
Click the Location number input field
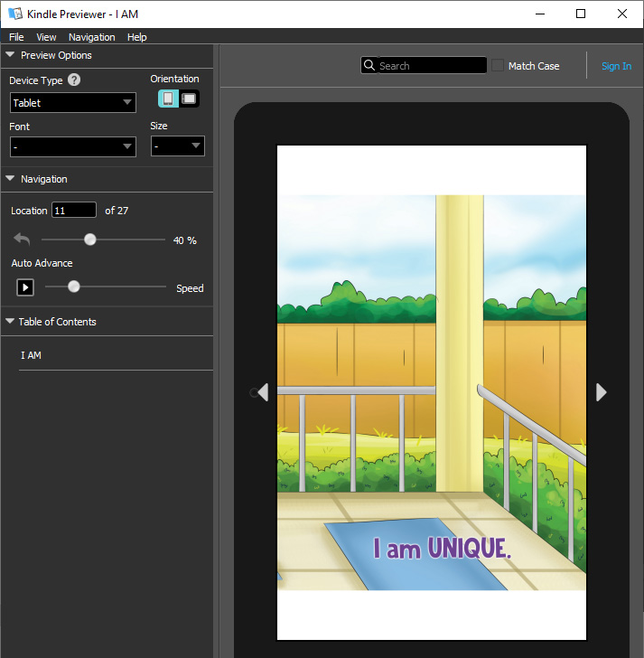pos(74,210)
